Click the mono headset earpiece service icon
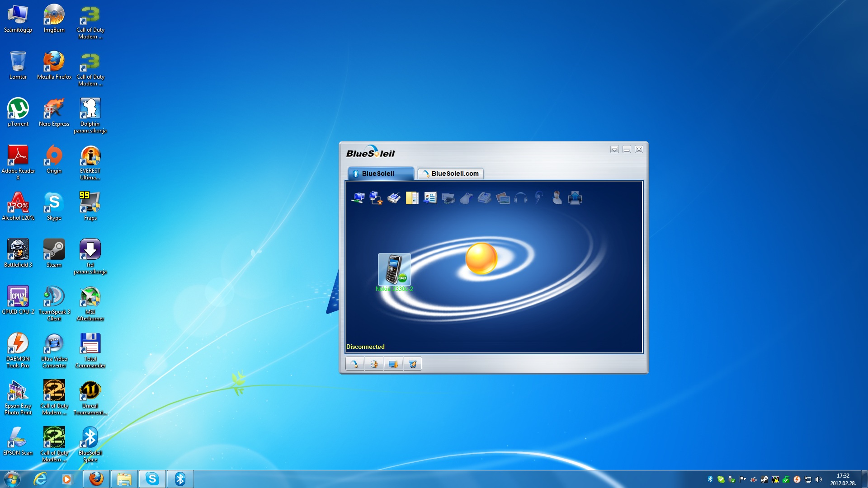The width and height of the screenshot is (868, 488). (538, 198)
